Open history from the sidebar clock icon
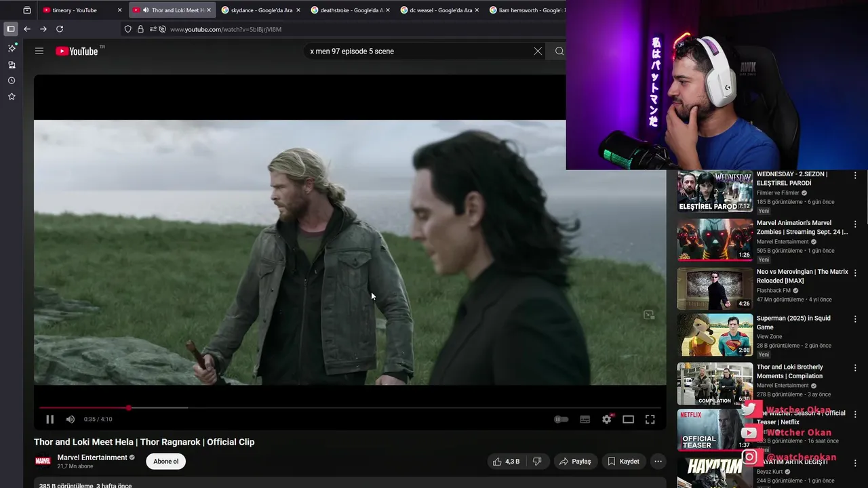868x488 pixels. point(12,81)
